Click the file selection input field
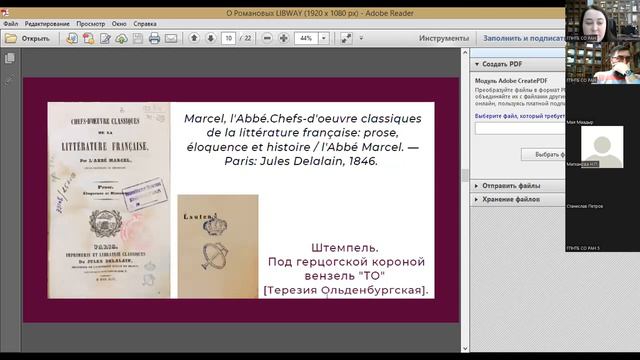Viewport: 640px width, 360px height. click(520, 129)
